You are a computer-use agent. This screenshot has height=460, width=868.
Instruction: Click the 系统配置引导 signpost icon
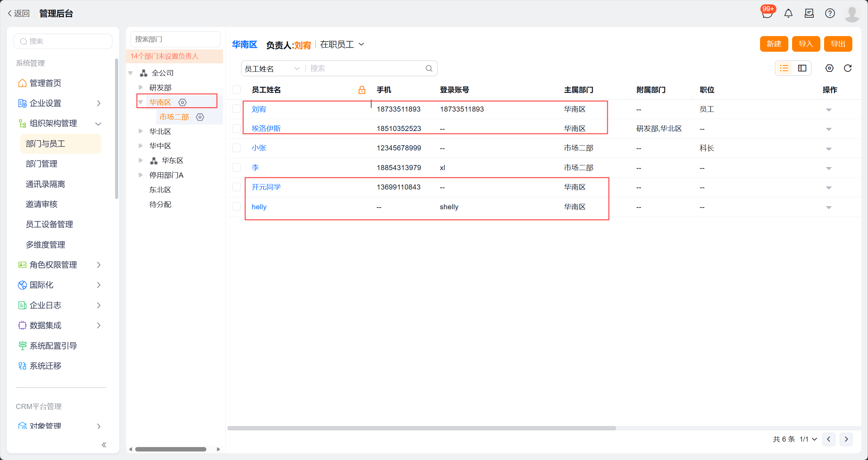pyautogui.click(x=22, y=346)
